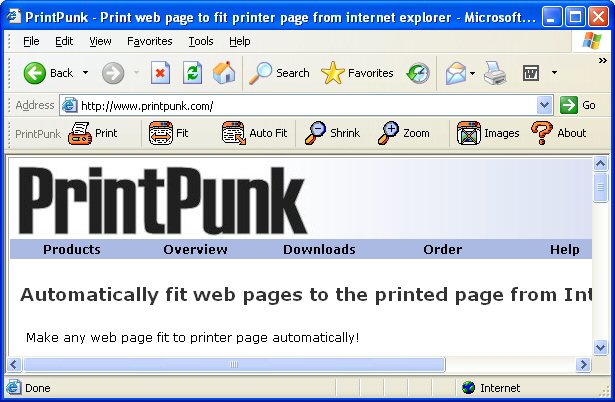Click the Shrink magnifier icon

point(315,133)
